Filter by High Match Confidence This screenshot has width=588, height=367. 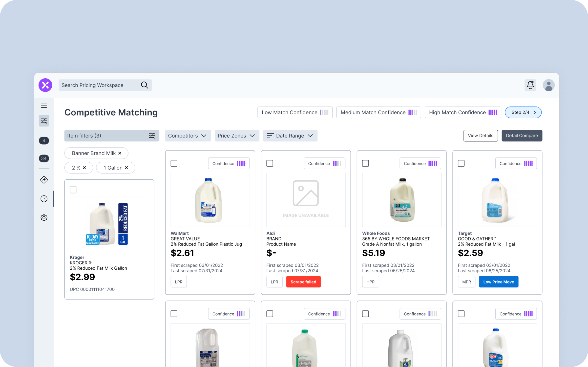(x=463, y=112)
